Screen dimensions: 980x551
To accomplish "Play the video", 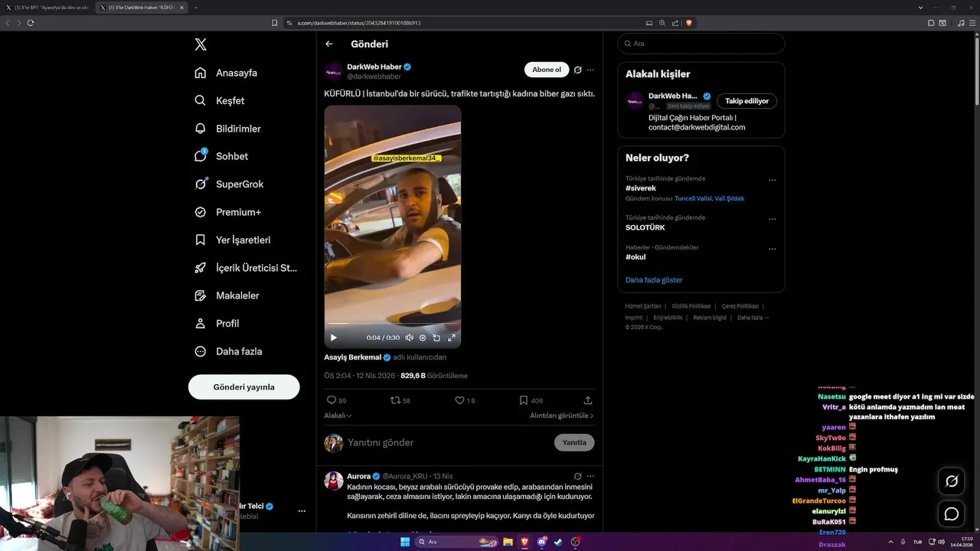I will (333, 337).
